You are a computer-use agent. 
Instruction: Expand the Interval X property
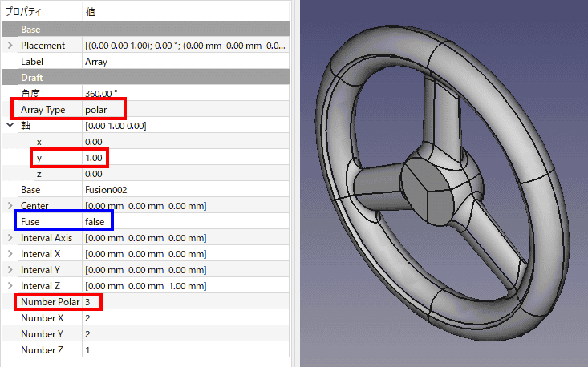10,254
